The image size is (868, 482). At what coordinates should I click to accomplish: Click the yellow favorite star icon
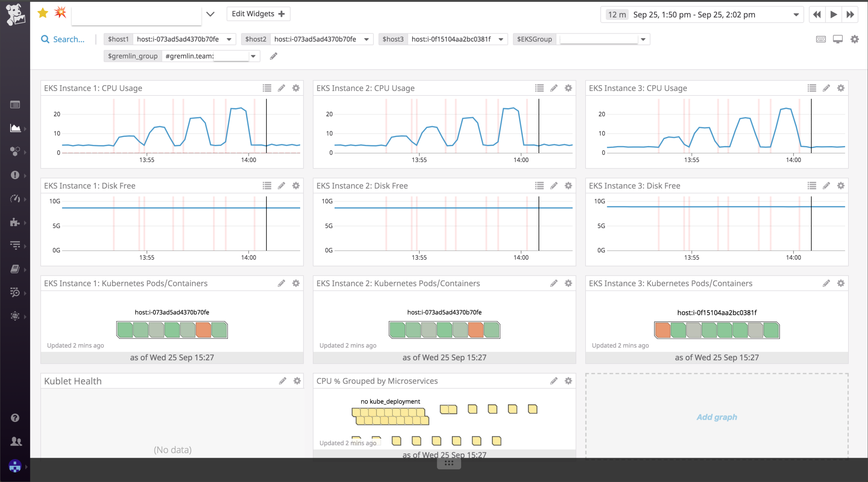43,13
